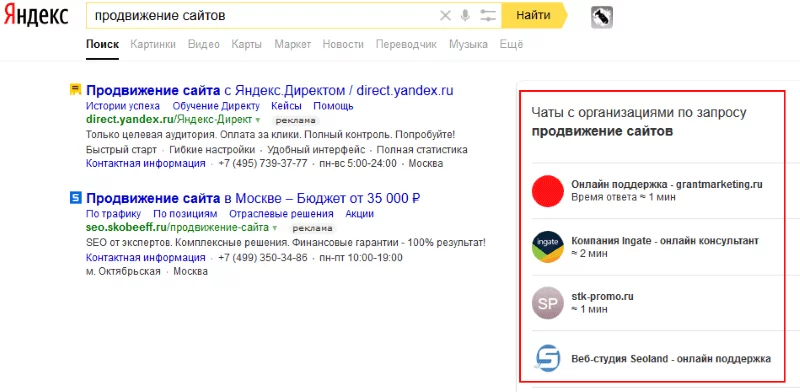
Task: Click Быстрый старт text in first ad
Action: 121,150
